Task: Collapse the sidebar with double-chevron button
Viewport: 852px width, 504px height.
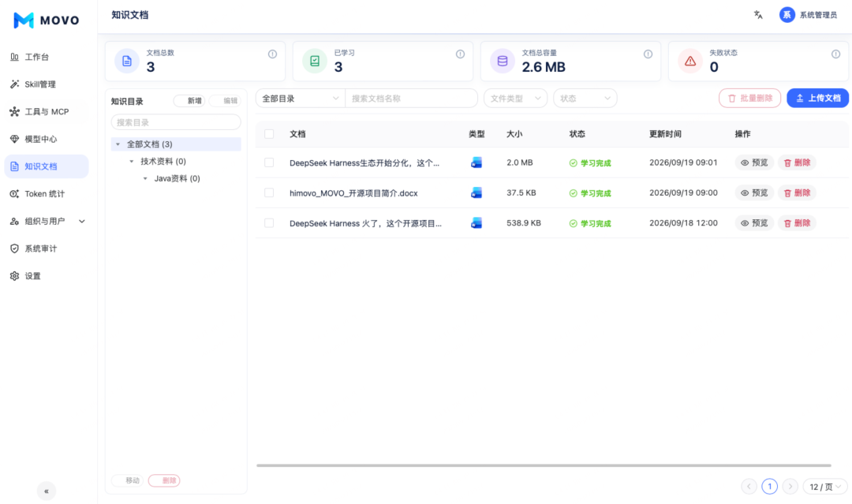Action: (47, 491)
